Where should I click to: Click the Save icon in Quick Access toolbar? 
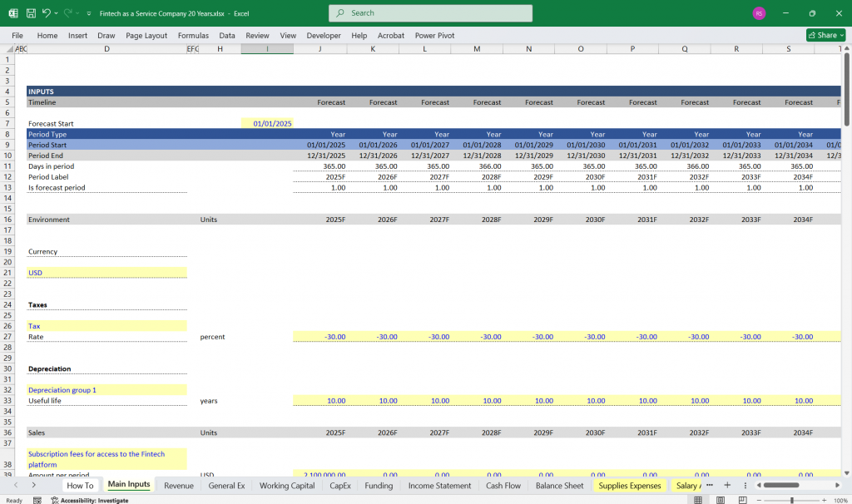31,12
